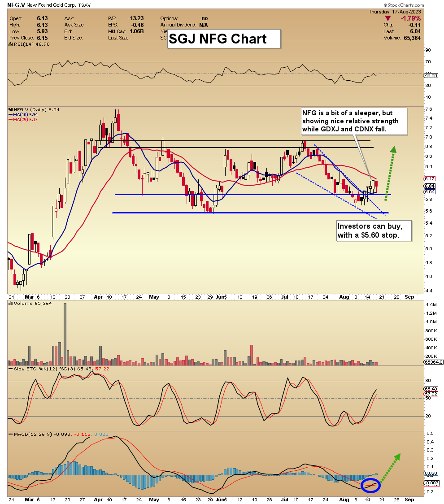Screen dimensions: 444x504
Task: Click the Open value 6.13
Action: [42, 18]
